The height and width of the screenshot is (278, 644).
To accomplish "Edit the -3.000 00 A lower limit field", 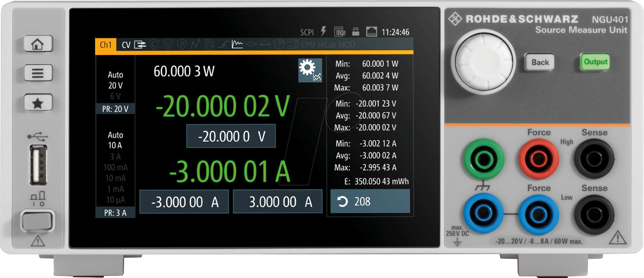I will [x=184, y=202].
